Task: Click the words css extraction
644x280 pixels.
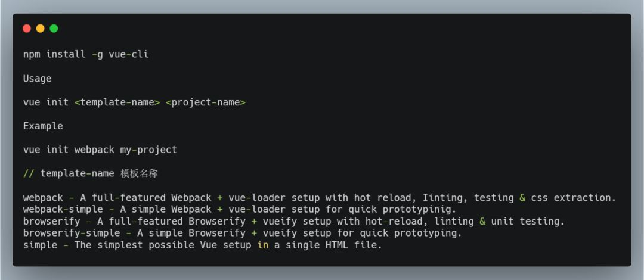Action: pyautogui.click(x=574, y=198)
